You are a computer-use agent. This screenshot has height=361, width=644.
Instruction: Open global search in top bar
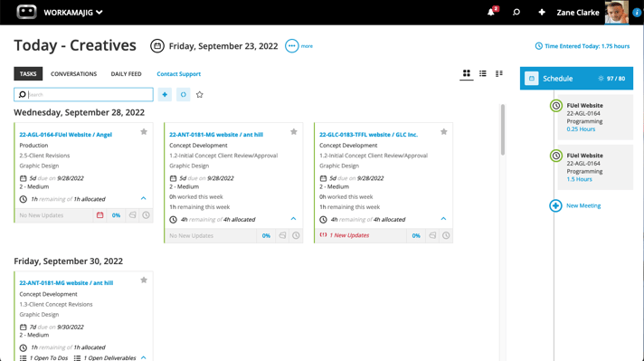coord(516,13)
